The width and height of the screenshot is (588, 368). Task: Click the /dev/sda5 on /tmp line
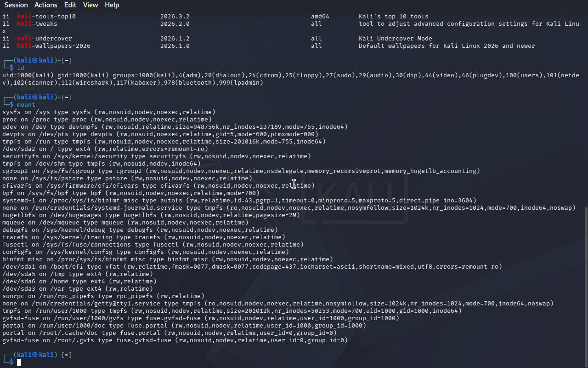[78, 274]
